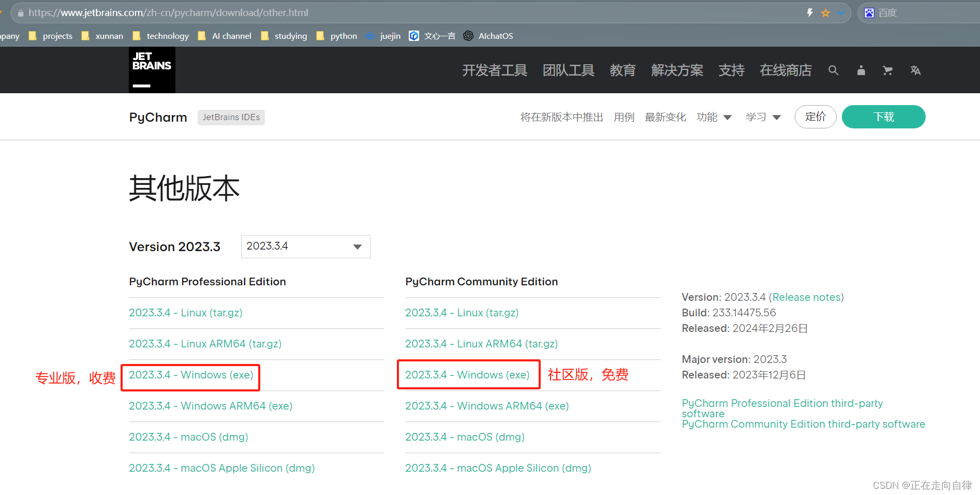
Task: Open the AIchatOS bookmark
Action: point(488,36)
